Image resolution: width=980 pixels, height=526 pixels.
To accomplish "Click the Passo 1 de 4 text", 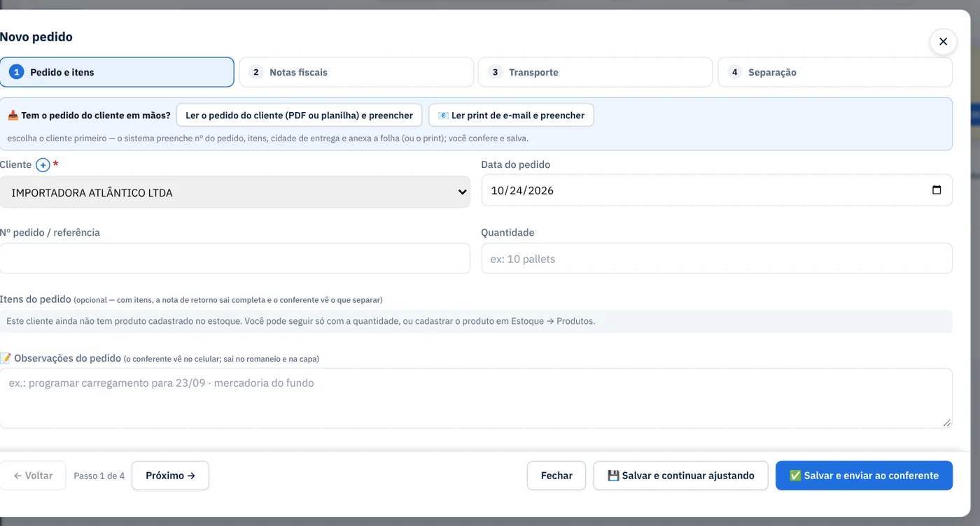I will pos(99,476).
